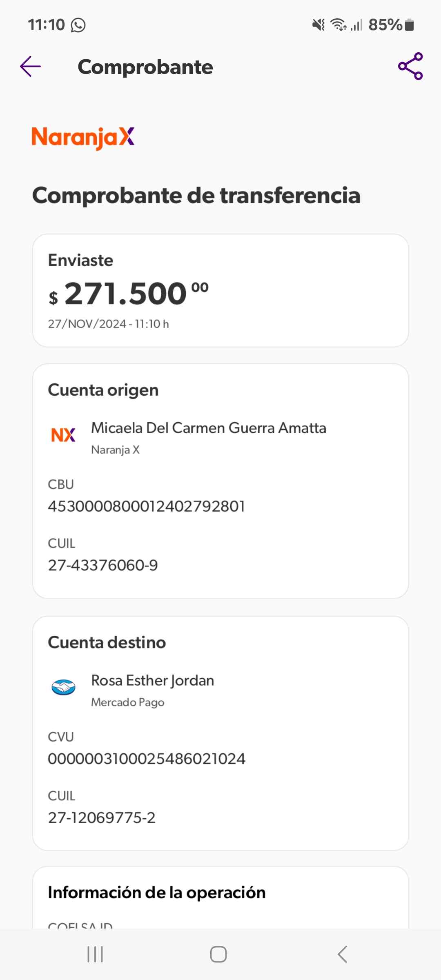Image resolution: width=441 pixels, height=980 pixels.
Task: Tap the Información de la operación heading
Action: click(x=157, y=892)
